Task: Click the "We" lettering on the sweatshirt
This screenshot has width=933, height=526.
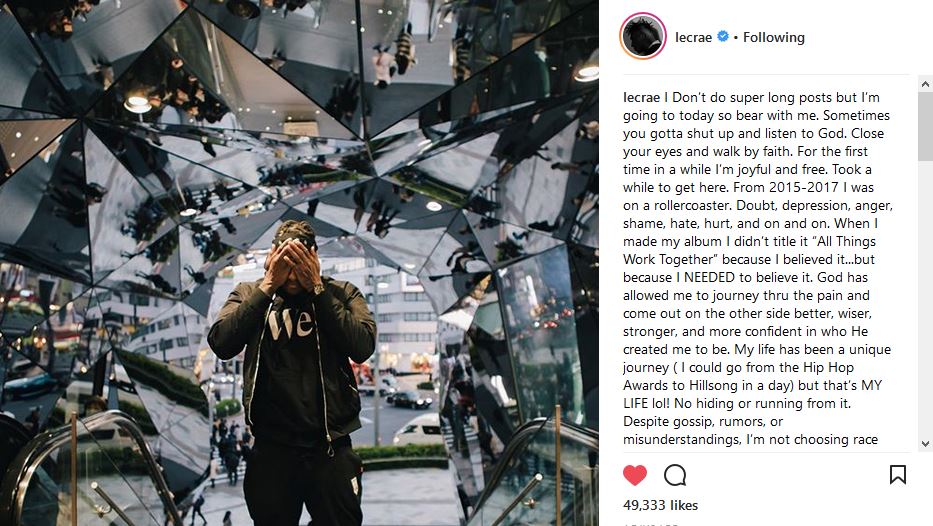Action: pos(290,323)
